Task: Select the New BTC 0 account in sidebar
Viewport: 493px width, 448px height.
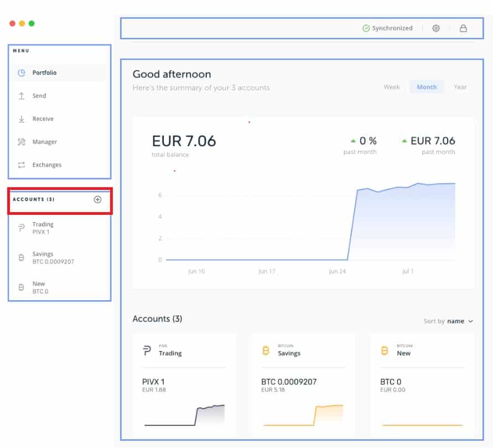Action: (59, 287)
